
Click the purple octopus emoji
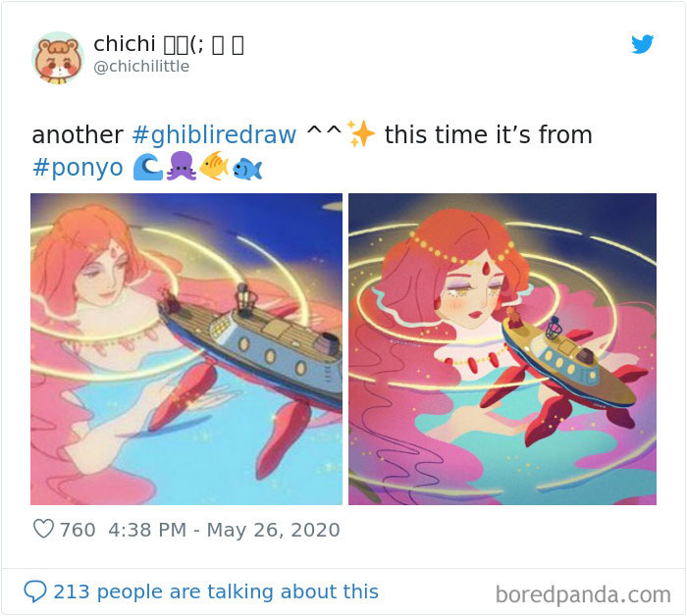click(x=182, y=167)
